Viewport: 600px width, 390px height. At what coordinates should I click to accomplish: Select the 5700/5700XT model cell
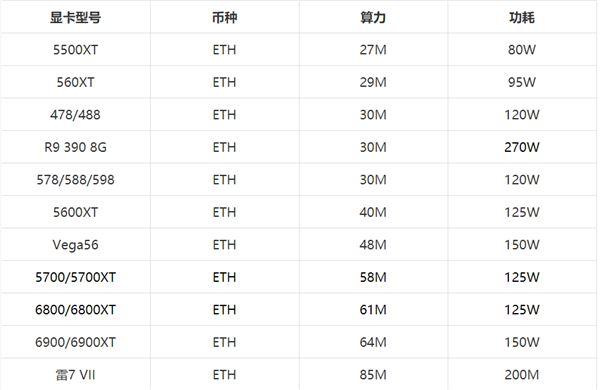[75, 277]
